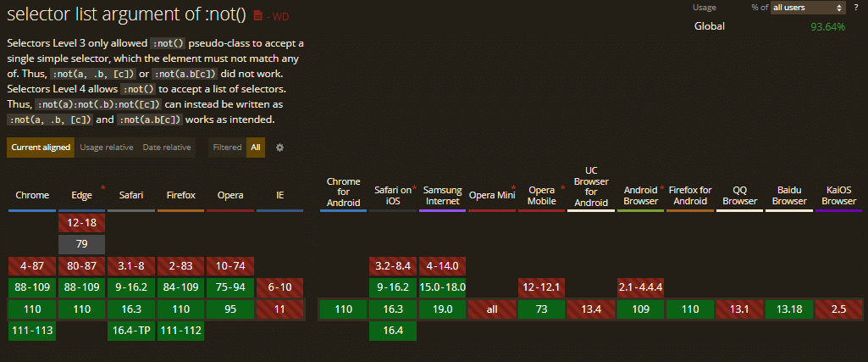Click the asterisk beside Opera Mini header

click(x=513, y=186)
